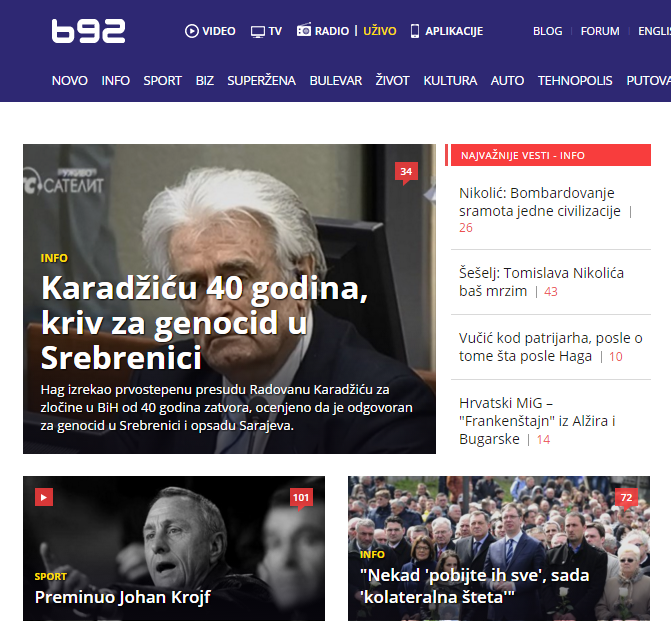The height and width of the screenshot is (625, 671).
Task: Open the 72 comments badge on crowd photo
Action: tap(626, 498)
